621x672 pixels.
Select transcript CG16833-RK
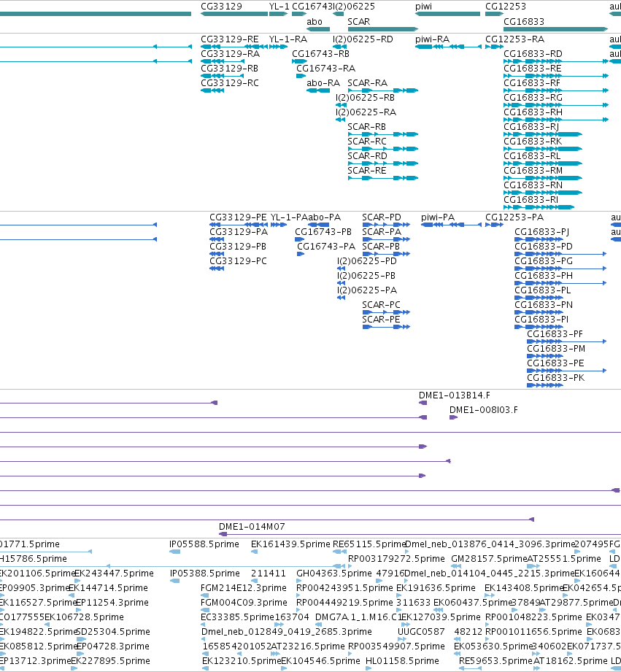[x=533, y=142]
